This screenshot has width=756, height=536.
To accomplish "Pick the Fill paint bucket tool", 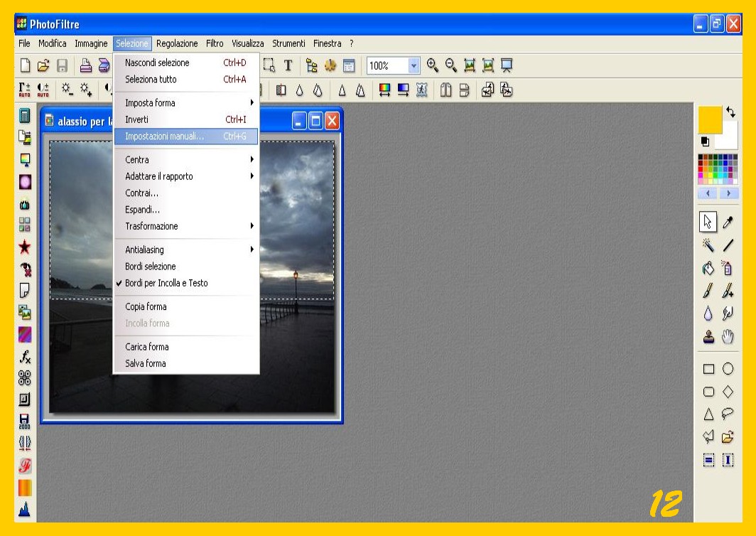I will [x=708, y=268].
